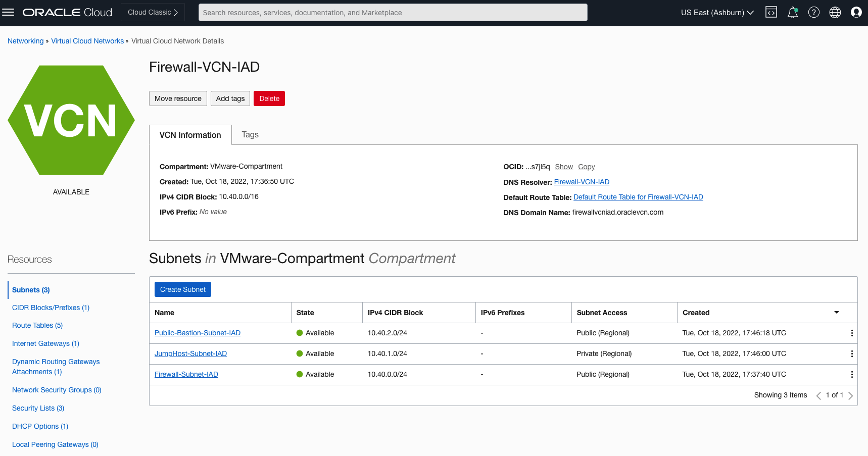Create a new subnet
The width and height of the screenshot is (868, 456).
click(x=182, y=289)
